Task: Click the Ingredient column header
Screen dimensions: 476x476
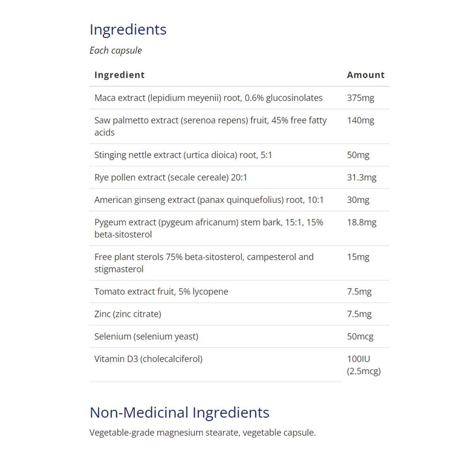Action: click(119, 75)
